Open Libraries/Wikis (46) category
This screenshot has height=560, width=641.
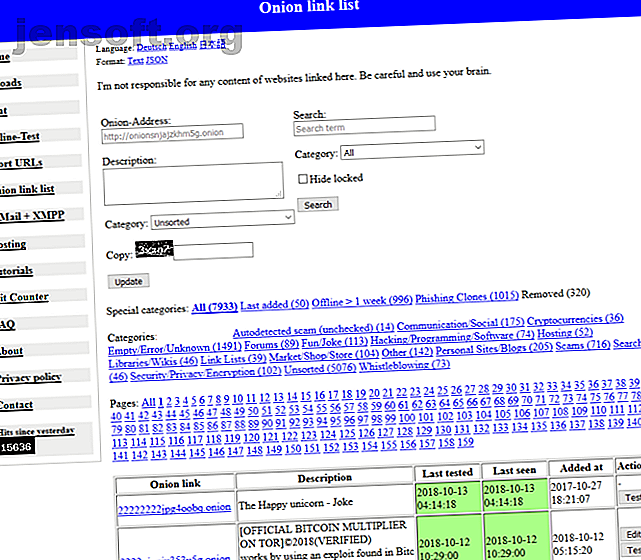pyautogui.click(x=153, y=362)
